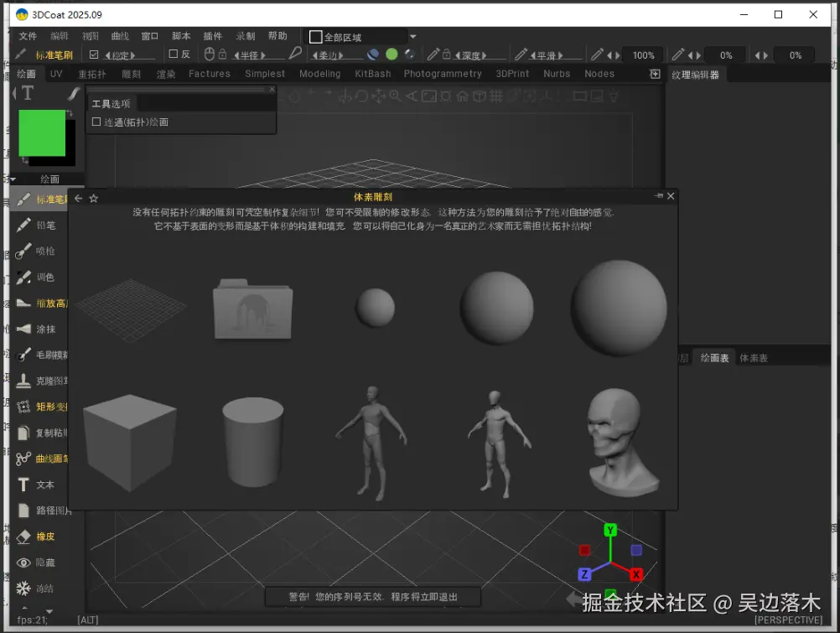Select the 标准笔刷 standard brush tool
The width and height of the screenshot is (840, 633).
pos(41,200)
